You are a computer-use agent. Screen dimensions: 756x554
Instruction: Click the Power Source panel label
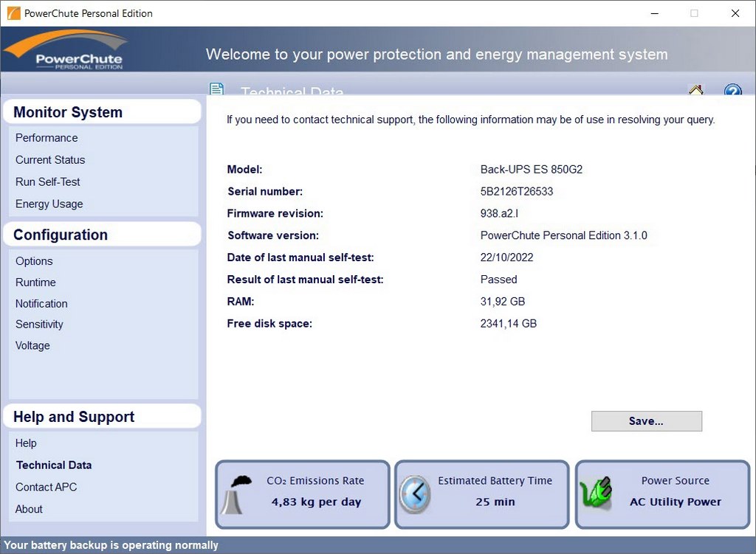[x=675, y=481]
